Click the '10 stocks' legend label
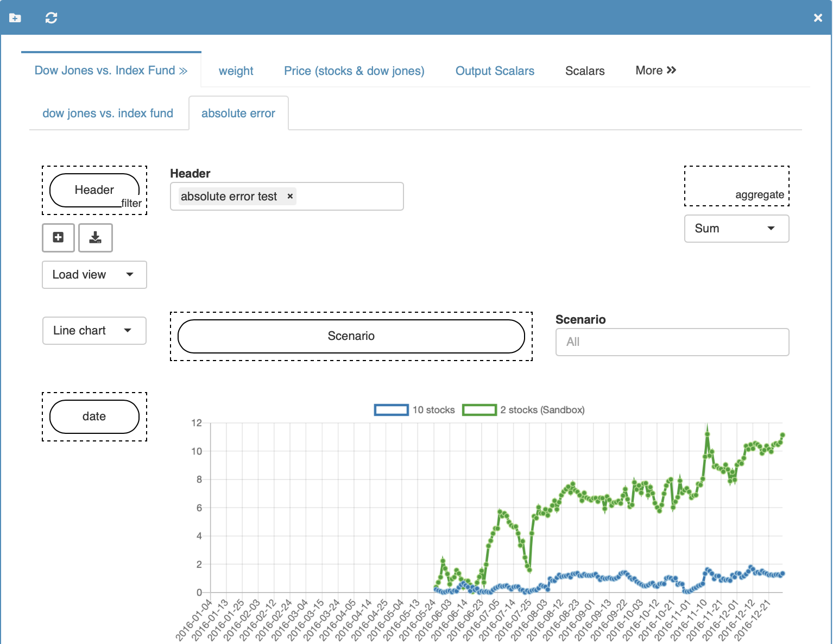 433,410
